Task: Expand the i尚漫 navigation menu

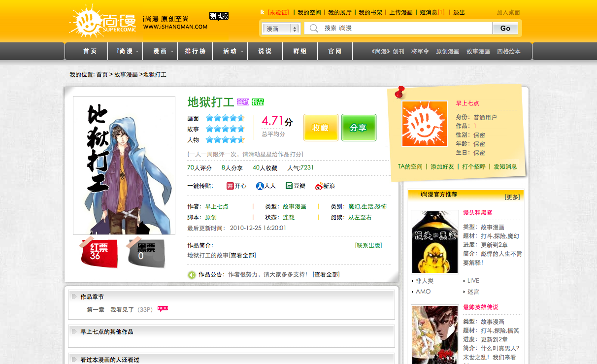Action: pyautogui.click(x=128, y=51)
